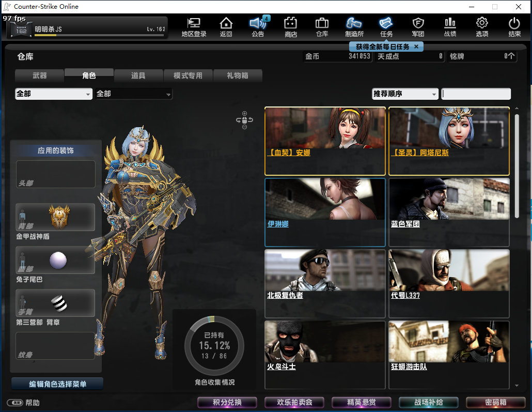Select the 金甲战神盾 back decoration slot
The height and width of the screenshot is (412, 532).
tap(56, 217)
